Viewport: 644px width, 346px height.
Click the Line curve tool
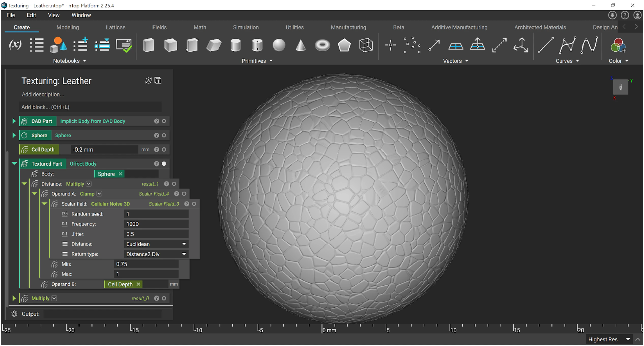click(545, 45)
